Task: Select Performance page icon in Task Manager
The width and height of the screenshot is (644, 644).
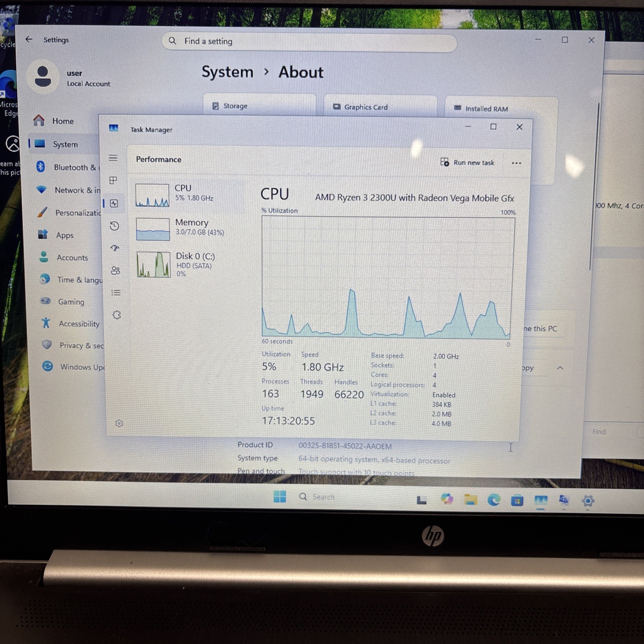Action: pyautogui.click(x=114, y=204)
